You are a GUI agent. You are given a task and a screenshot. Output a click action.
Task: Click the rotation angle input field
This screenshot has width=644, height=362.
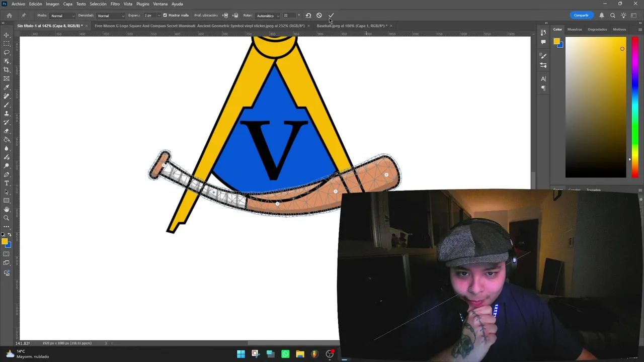(x=289, y=16)
